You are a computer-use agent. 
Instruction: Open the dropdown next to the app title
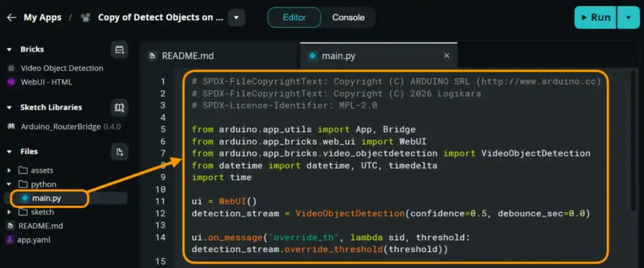(x=236, y=18)
